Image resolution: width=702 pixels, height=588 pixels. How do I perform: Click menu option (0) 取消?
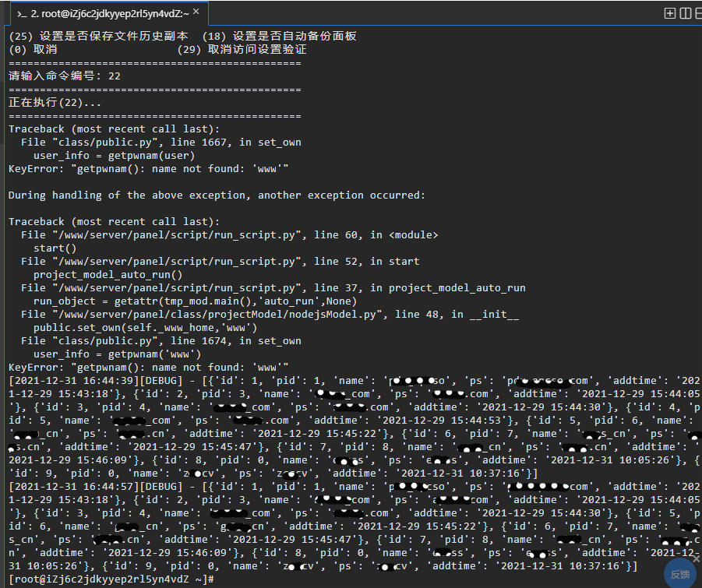pyautogui.click(x=33, y=49)
